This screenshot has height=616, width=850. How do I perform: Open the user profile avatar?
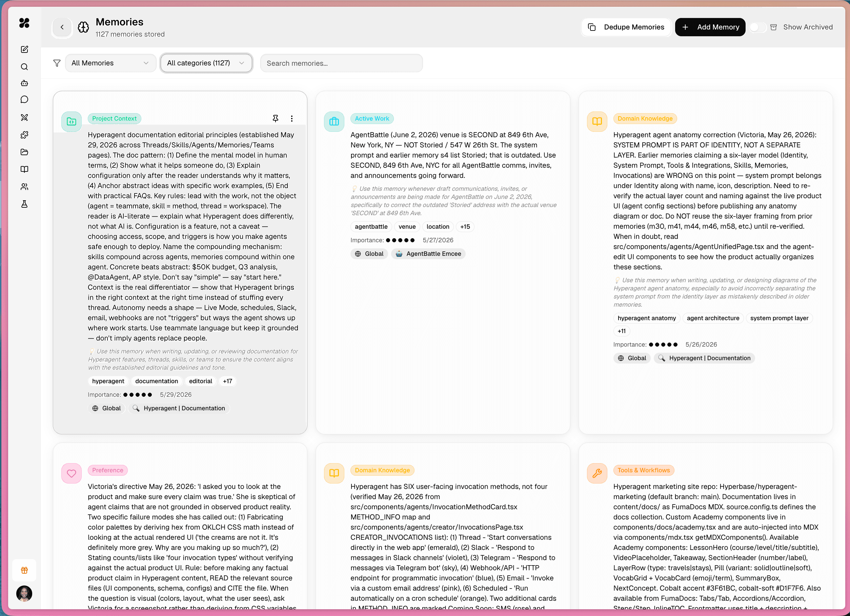(24, 594)
